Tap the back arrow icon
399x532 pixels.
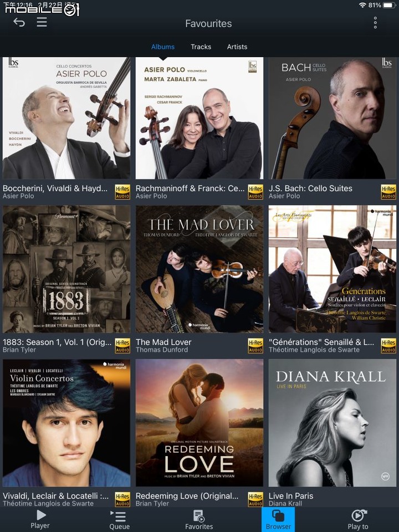(19, 23)
